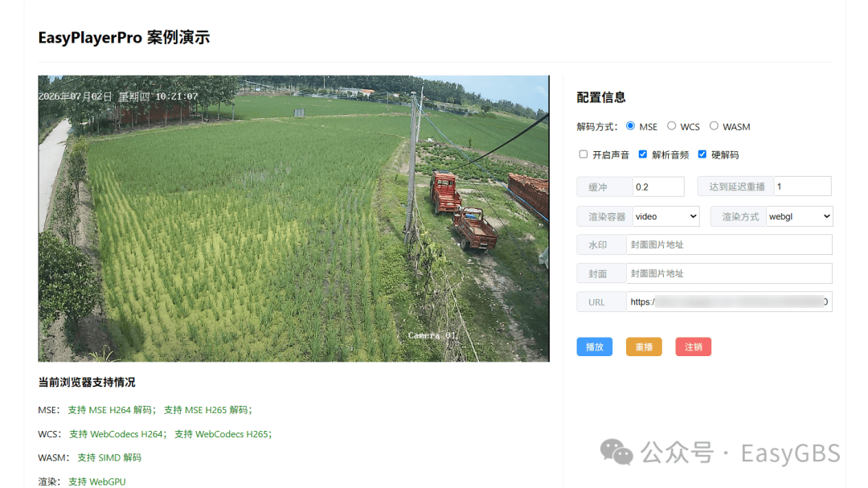
Task: Click the blue 播放 button
Action: [x=595, y=347]
